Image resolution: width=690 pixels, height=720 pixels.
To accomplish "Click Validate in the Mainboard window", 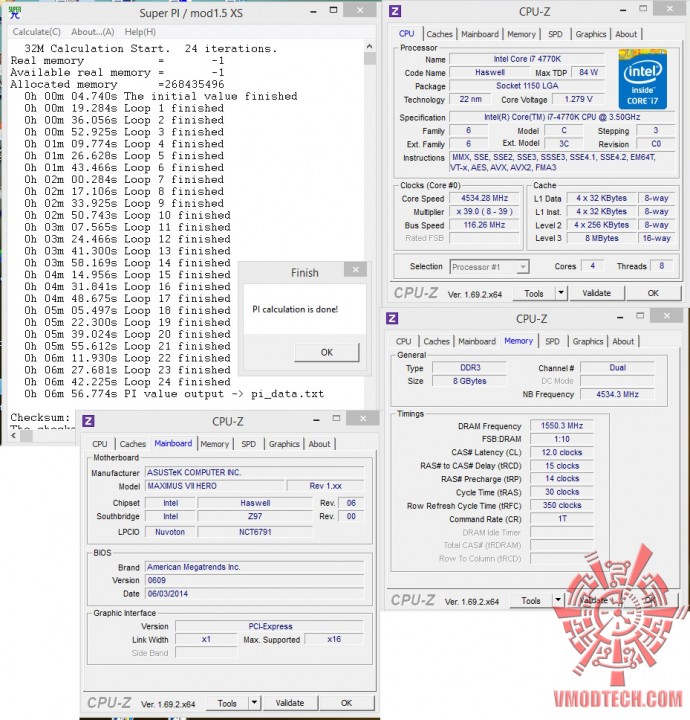I will click(x=290, y=703).
